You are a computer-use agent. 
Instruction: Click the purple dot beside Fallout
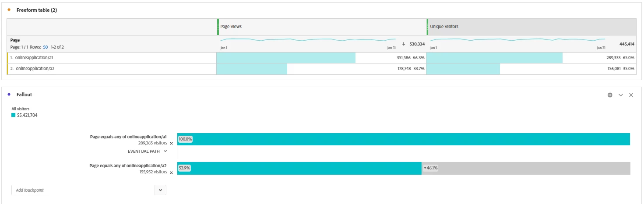(x=9, y=94)
